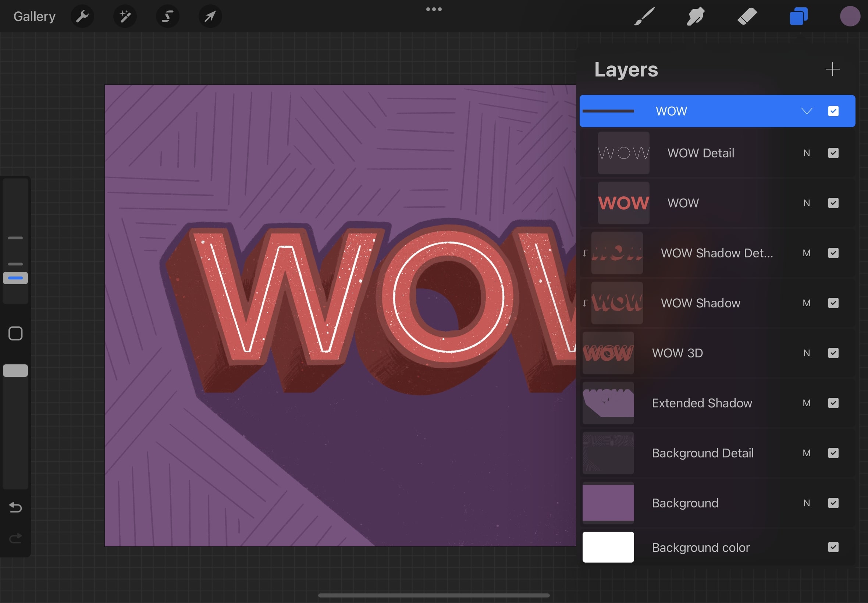
Task: Select the Transform arrow tool
Action: [210, 16]
